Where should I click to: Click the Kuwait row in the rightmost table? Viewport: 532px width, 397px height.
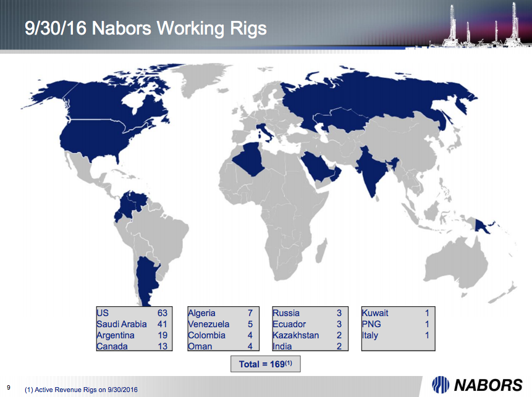[395, 313]
